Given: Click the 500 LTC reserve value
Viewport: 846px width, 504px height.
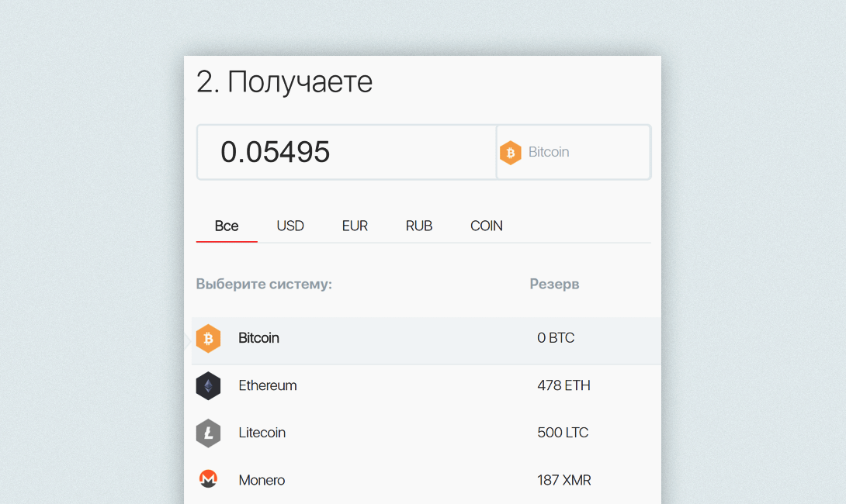Looking at the screenshot, I should [563, 433].
